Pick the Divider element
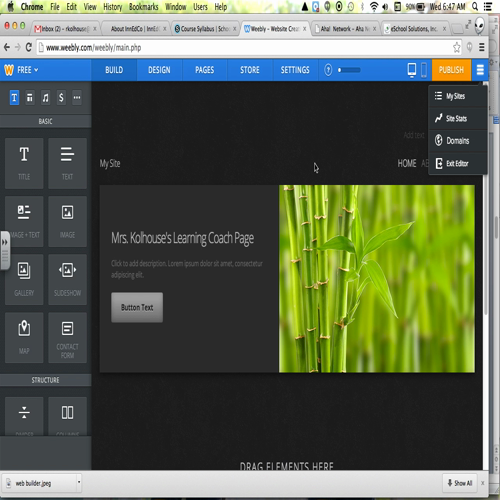500x500 pixels. [x=24, y=416]
